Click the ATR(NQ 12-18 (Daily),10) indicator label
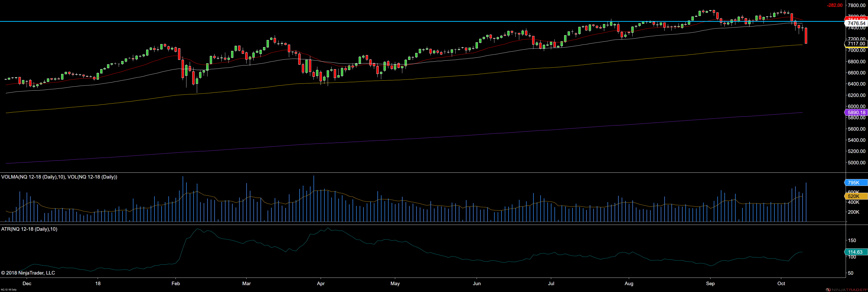The height and width of the screenshot is (292, 868). [x=29, y=229]
